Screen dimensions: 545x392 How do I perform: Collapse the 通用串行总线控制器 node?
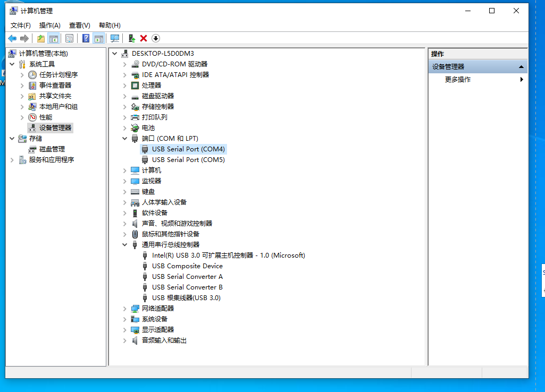click(x=125, y=245)
